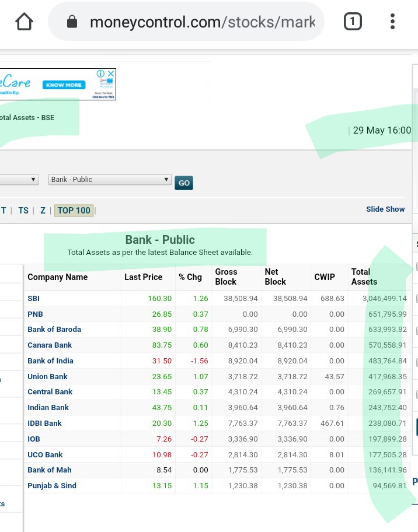Viewport: 418px width, 532px height.
Task: Open the SBI company link
Action: click(34, 299)
